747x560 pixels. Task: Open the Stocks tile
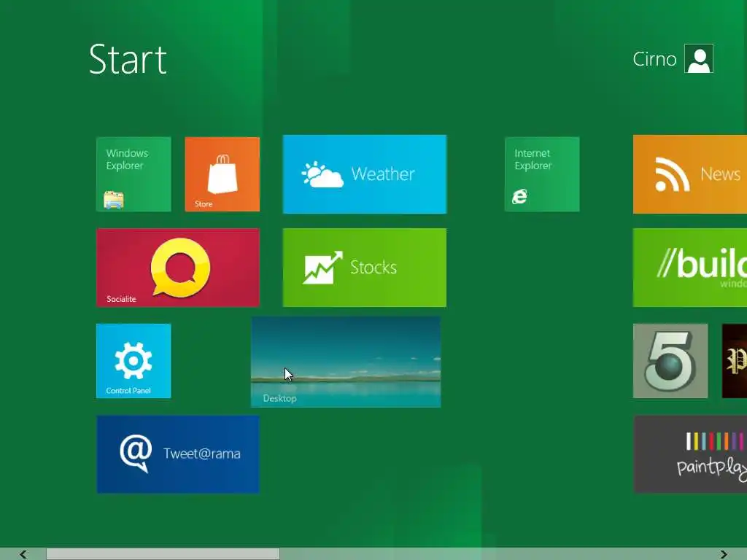tap(365, 268)
